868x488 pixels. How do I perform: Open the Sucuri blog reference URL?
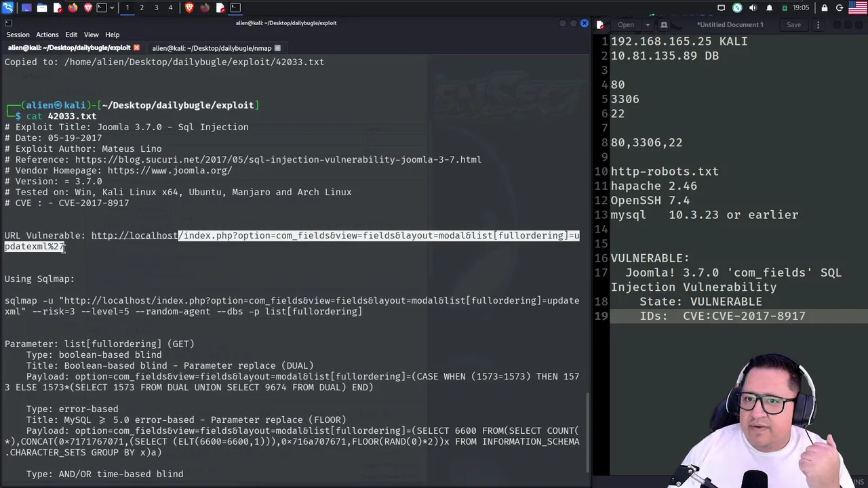click(278, 159)
